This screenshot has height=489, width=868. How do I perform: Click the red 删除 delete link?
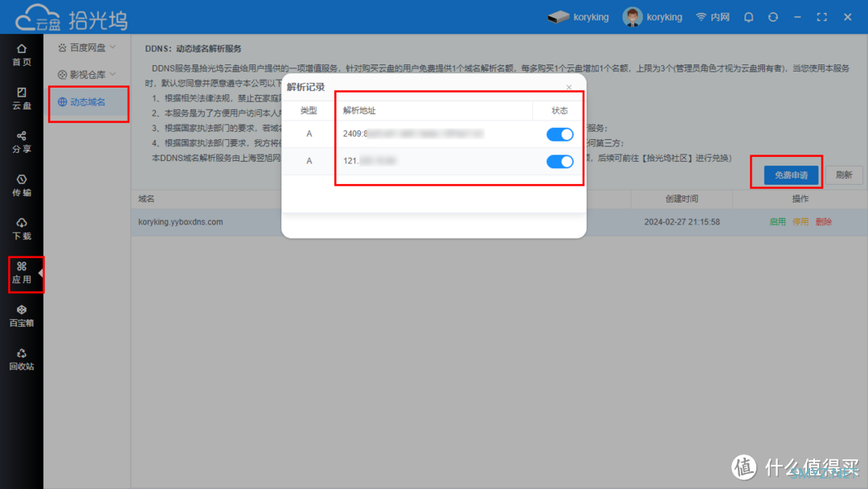point(824,222)
